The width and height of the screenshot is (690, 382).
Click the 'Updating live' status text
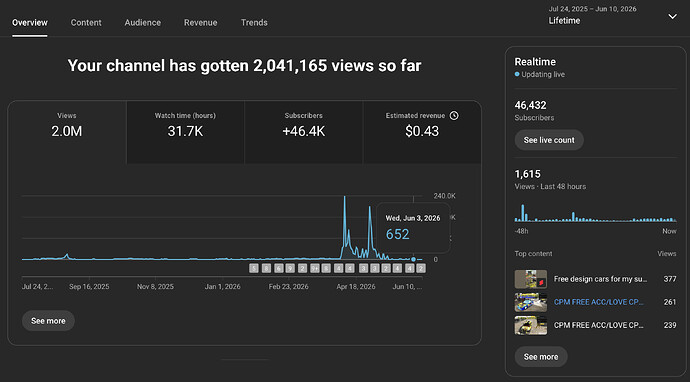[543, 74]
